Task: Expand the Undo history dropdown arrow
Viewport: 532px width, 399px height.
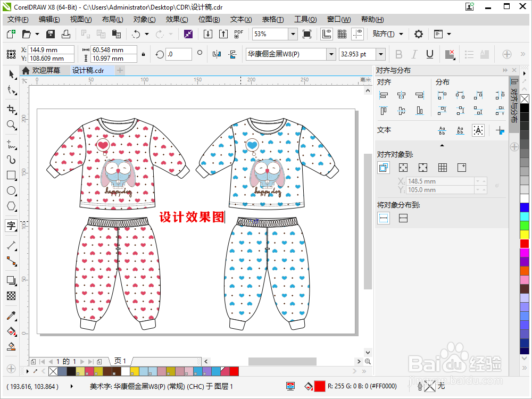Action: point(147,34)
